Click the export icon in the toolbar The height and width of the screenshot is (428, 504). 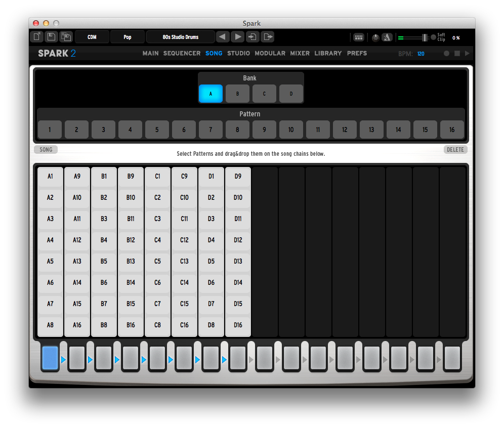pyautogui.click(x=268, y=36)
